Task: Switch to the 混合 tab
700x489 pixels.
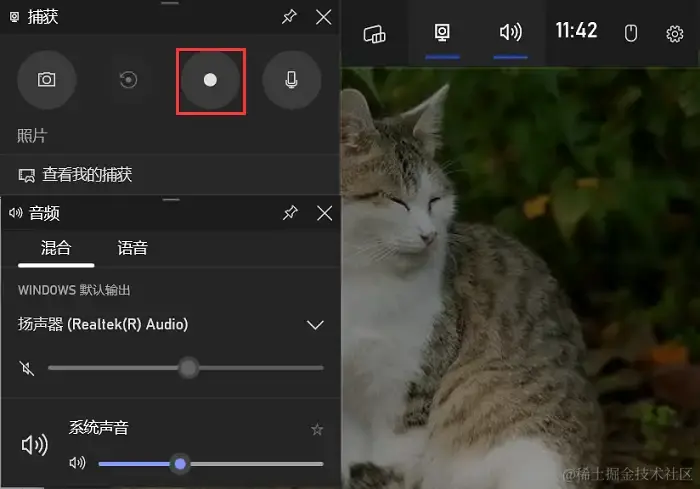Action: click(x=56, y=248)
